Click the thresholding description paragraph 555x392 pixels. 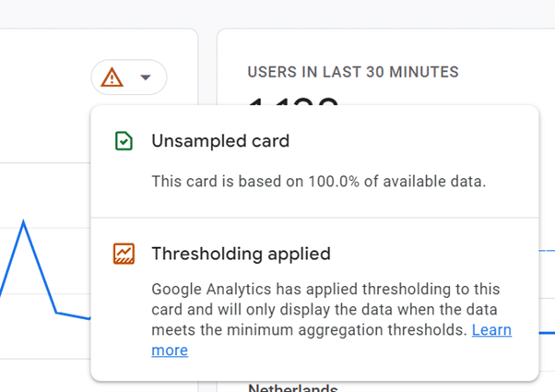pos(331,319)
